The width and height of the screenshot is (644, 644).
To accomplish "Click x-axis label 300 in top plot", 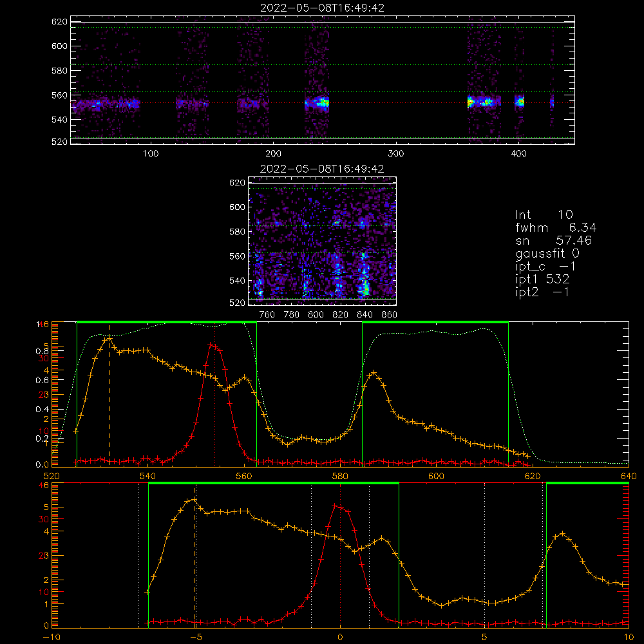I will click(x=396, y=153).
